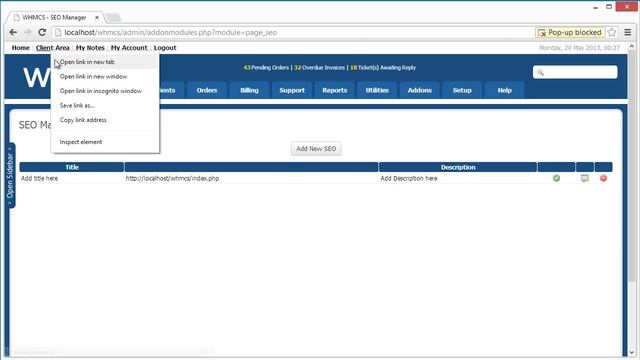Screen dimensions: 640x360
Task: Click the Title column header
Action: point(72,167)
